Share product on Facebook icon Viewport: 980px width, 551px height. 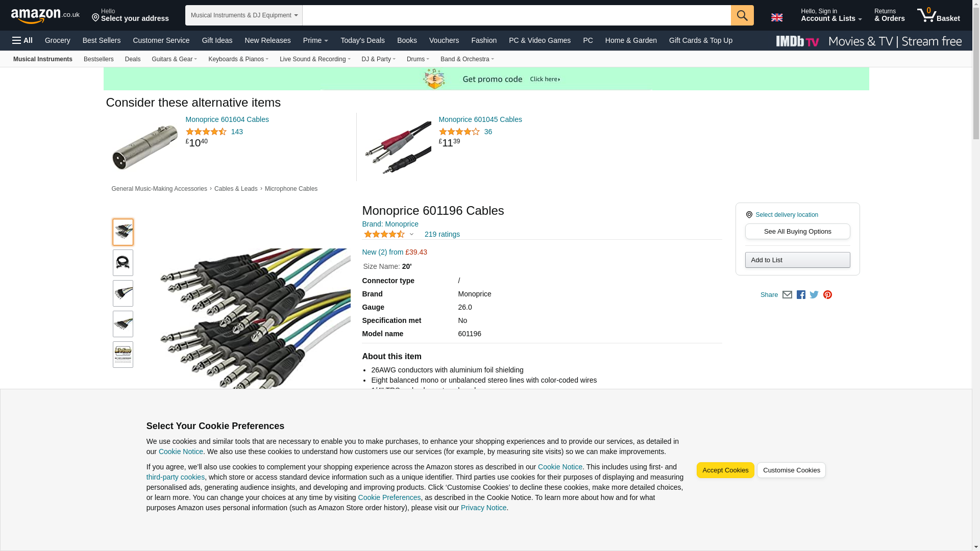pos(801,295)
